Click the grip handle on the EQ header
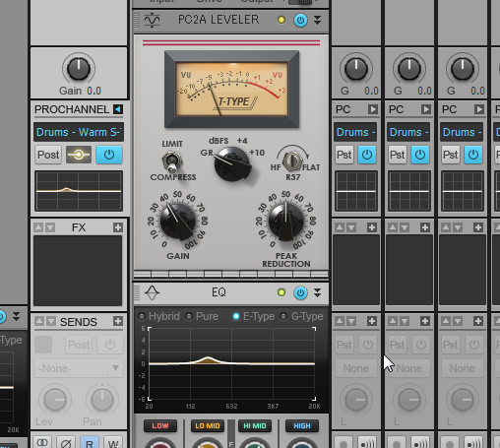Screen dimensions: 500x448 tap(137, 292)
